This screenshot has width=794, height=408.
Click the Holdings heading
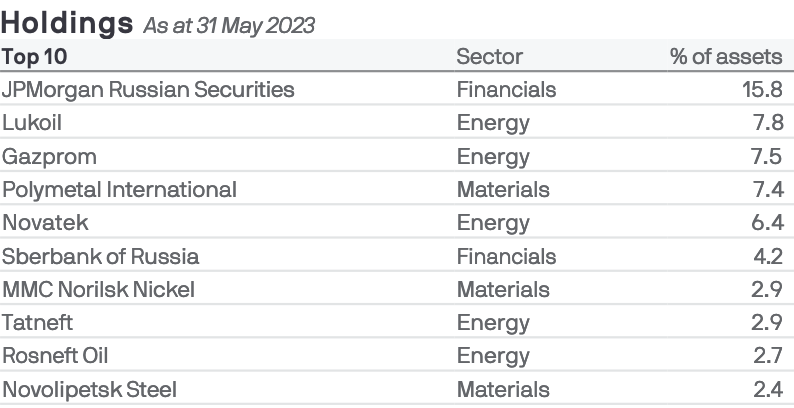tap(68, 22)
